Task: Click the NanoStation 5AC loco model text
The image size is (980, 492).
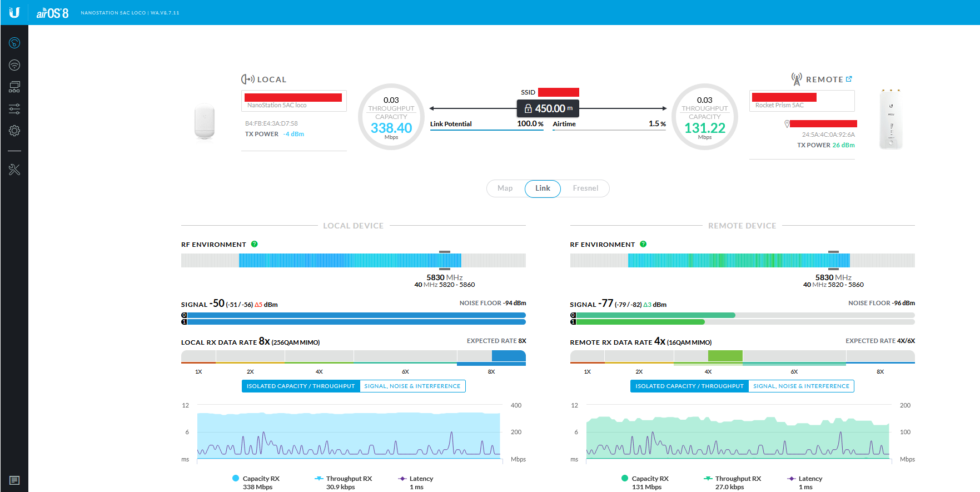Action: 277,105
